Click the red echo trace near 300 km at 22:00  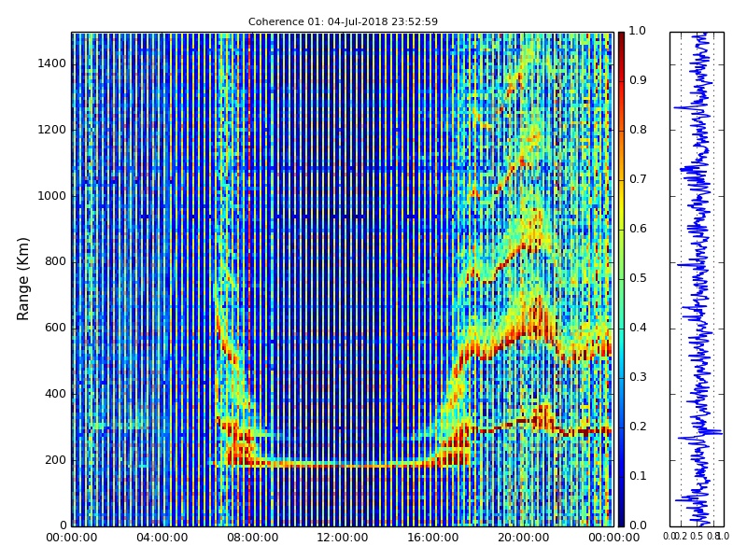coord(570,431)
